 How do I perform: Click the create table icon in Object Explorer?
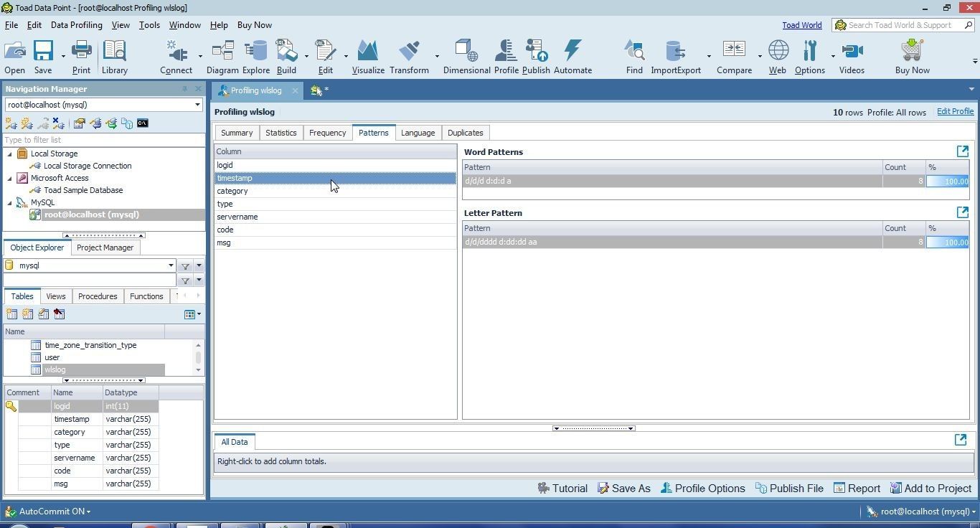tap(11, 314)
